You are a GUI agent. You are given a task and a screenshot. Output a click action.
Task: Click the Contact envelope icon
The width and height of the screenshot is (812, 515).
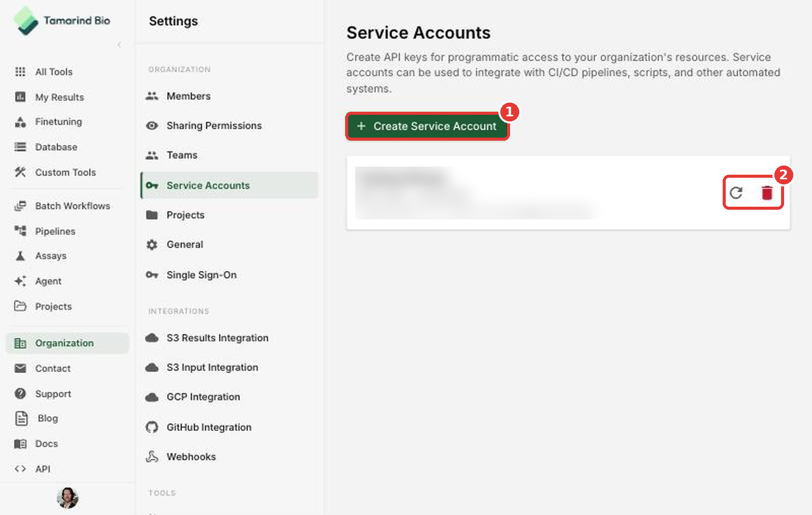pyautogui.click(x=20, y=368)
